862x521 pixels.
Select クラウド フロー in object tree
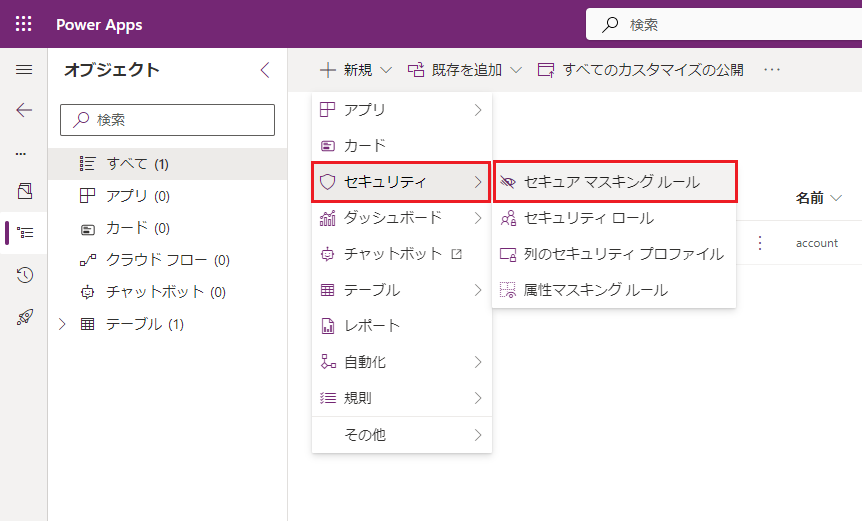(x=156, y=260)
